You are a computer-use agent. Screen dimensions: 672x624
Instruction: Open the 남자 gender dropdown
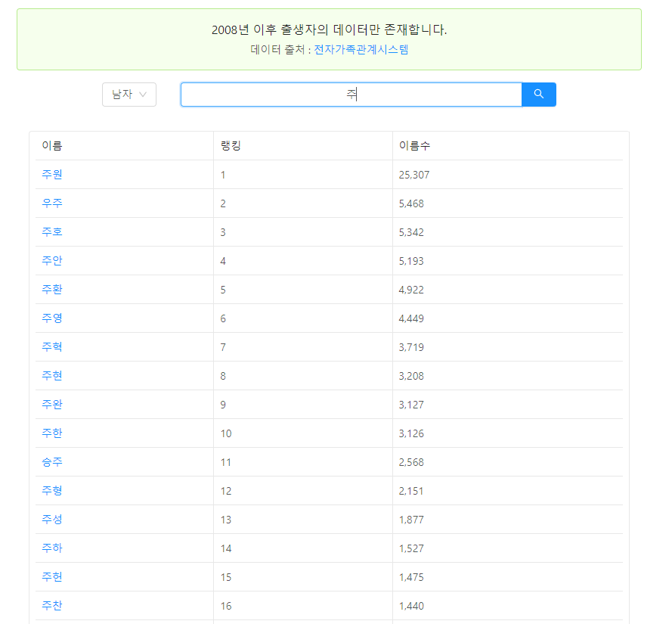(129, 95)
